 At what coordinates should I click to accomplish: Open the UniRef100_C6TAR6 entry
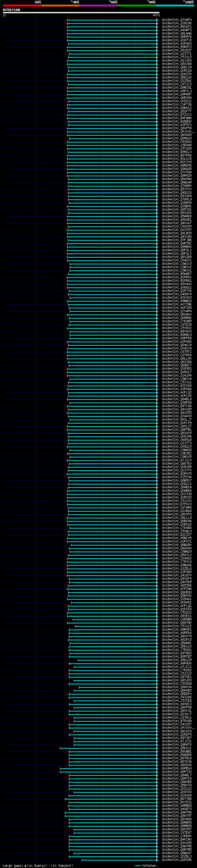(x=177, y=508)
